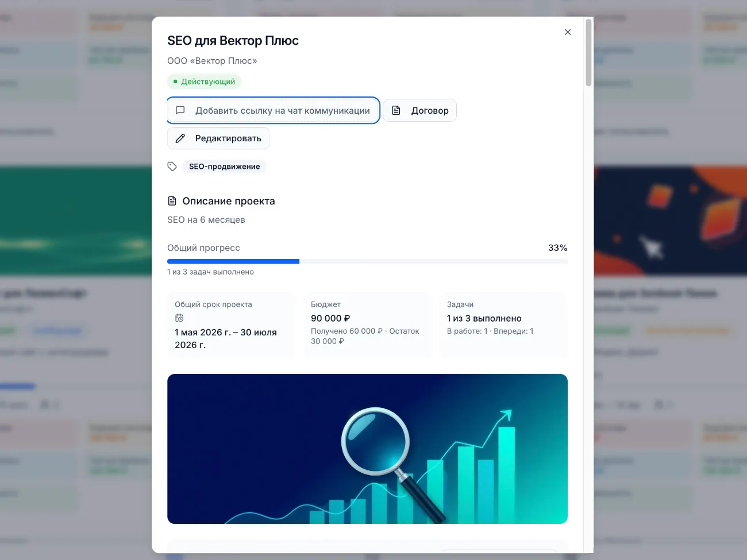Open the Договор contract button

point(420,110)
